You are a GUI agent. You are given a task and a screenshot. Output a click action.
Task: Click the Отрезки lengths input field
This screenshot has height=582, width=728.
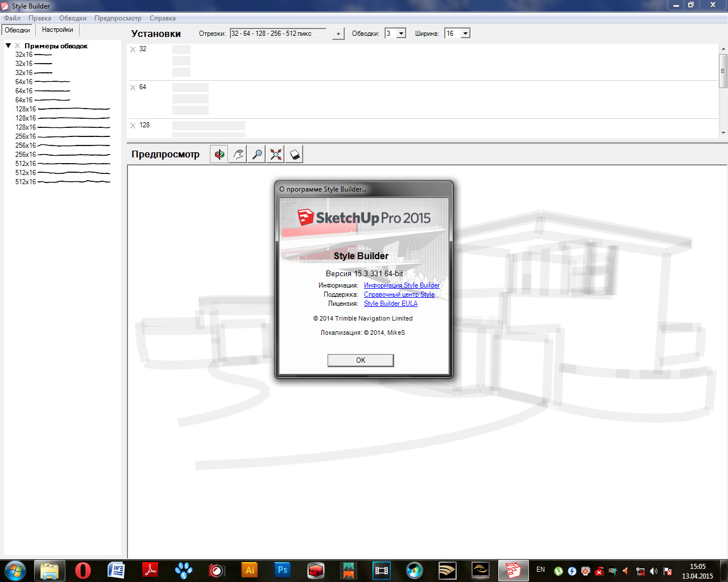point(278,34)
